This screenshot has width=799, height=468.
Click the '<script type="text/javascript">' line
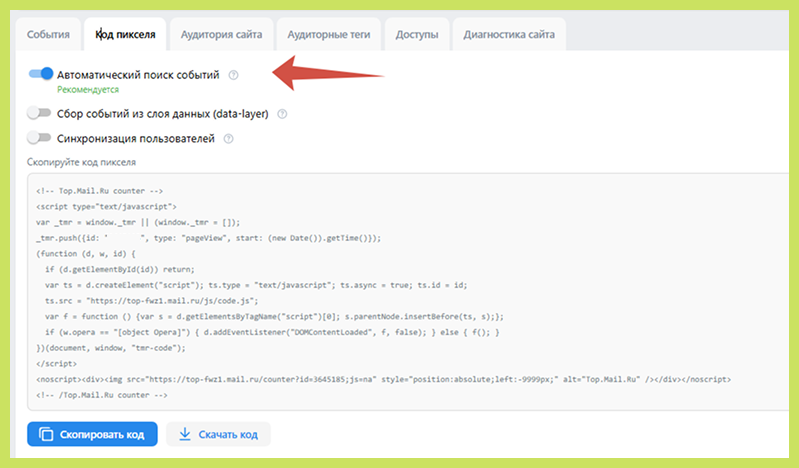[x=106, y=206]
